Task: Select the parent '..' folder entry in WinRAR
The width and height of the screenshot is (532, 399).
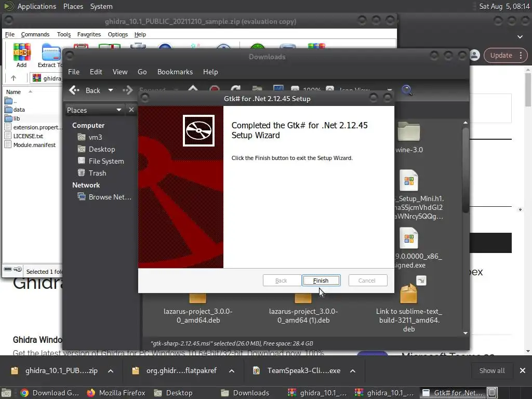Action: [x=10, y=101]
